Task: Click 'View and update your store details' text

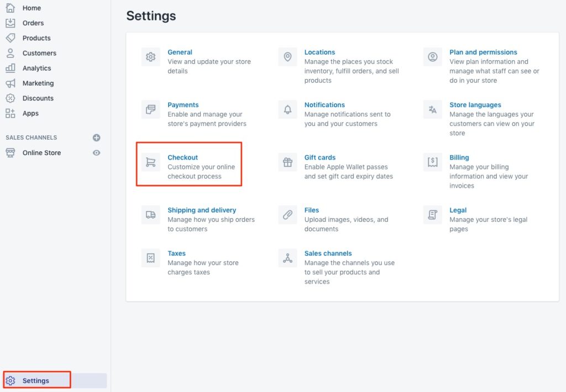Action: pyautogui.click(x=209, y=66)
